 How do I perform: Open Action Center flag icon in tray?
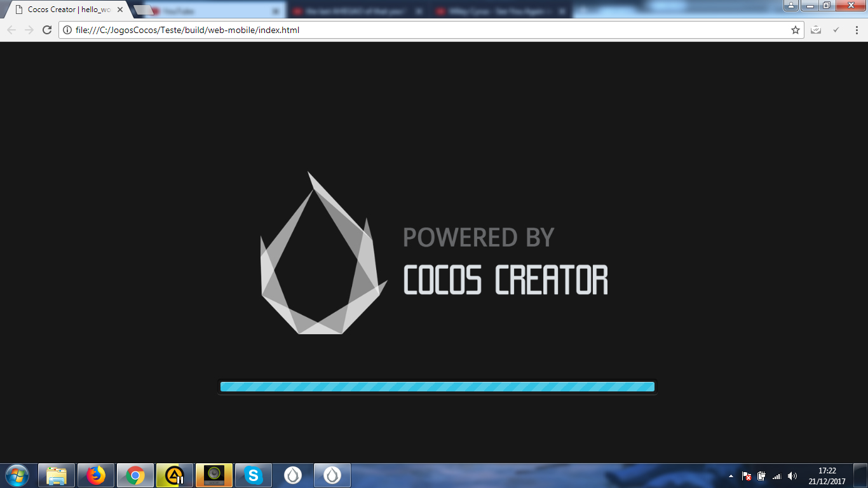click(747, 476)
